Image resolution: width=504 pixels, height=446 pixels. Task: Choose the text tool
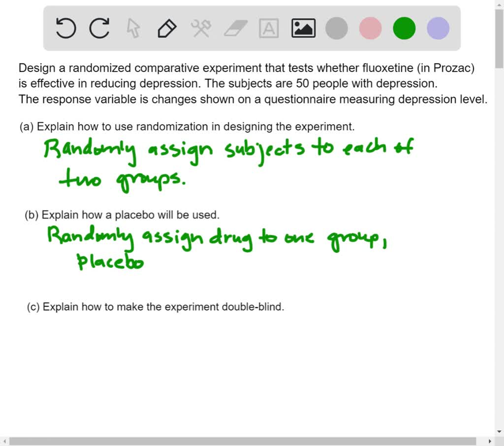point(269,28)
